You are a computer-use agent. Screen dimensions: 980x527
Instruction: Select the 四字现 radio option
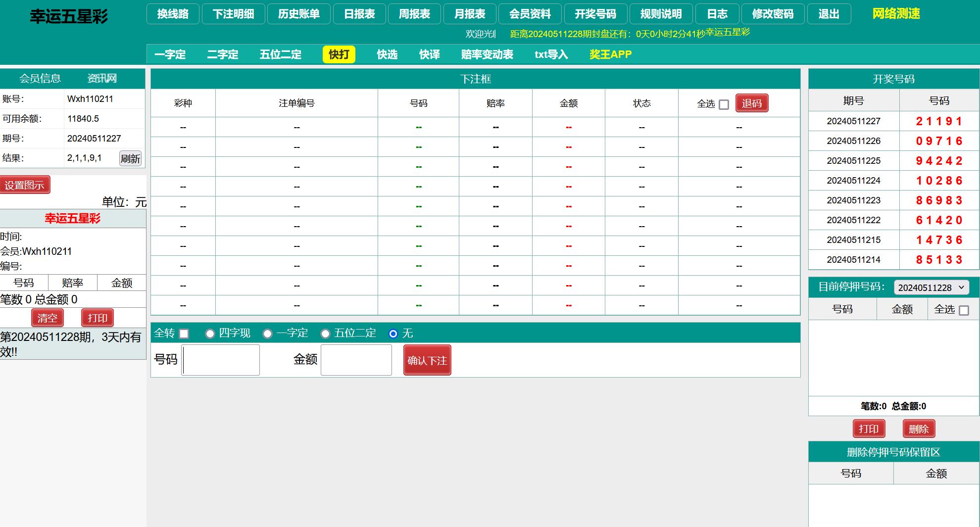(x=210, y=334)
